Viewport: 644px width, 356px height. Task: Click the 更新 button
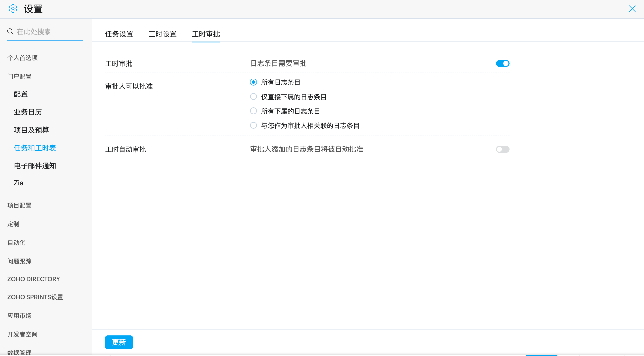[119, 342]
